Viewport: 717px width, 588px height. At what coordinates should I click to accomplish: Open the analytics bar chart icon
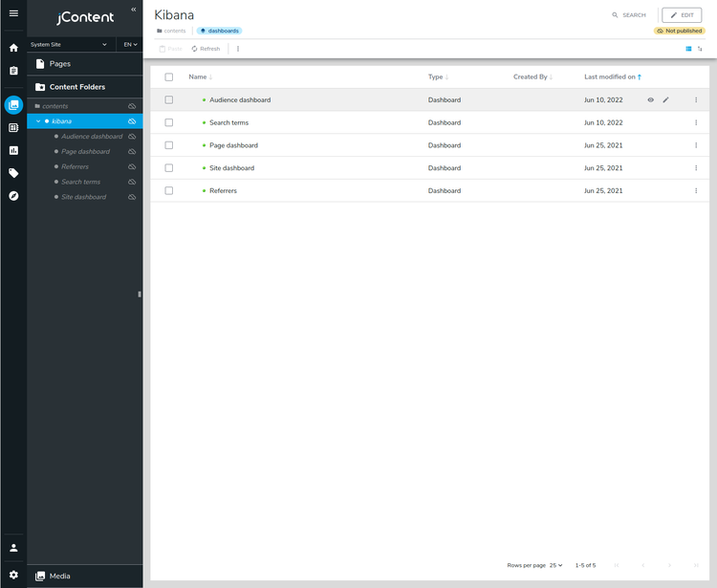tap(13, 150)
